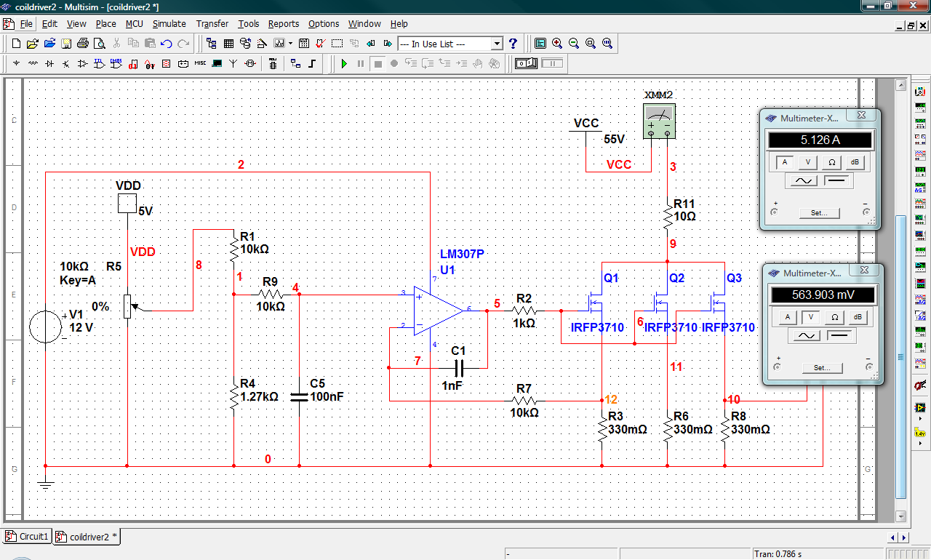This screenshot has height=560, width=931.
Task: Switch to the coildriver2 tab
Action: (x=87, y=537)
